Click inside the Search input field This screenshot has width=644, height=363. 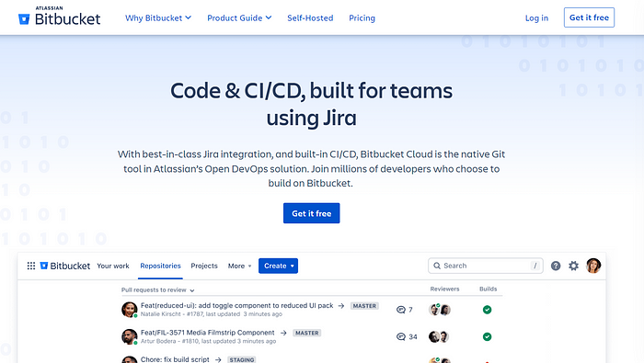[486, 266]
